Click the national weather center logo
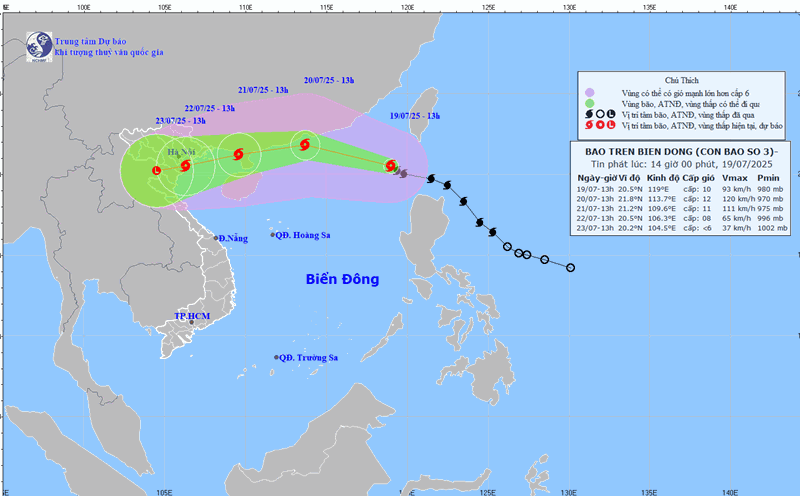 coord(39,44)
